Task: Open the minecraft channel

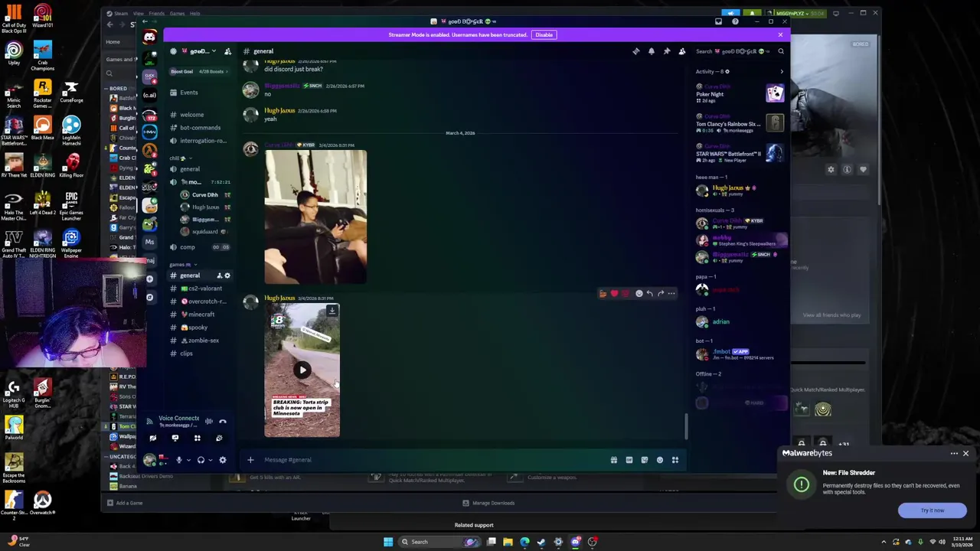Action: [x=198, y=315]
